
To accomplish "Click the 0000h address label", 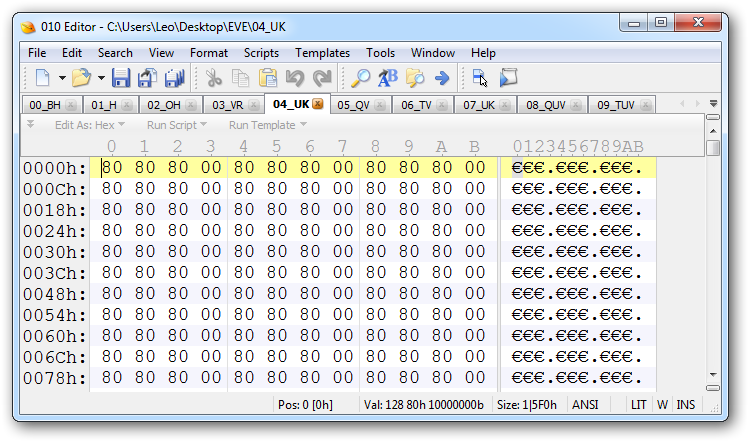I will tap(54, 168).
